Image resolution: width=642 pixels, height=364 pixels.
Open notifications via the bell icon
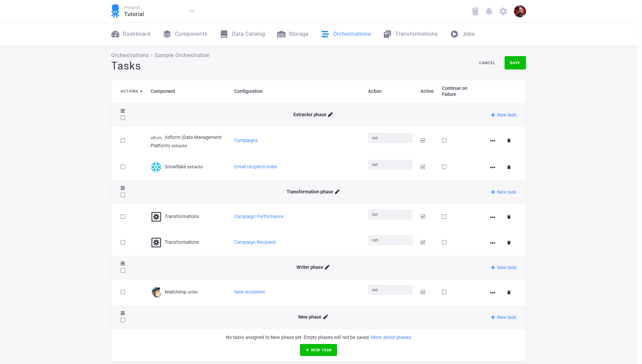[x=489, y=11]
